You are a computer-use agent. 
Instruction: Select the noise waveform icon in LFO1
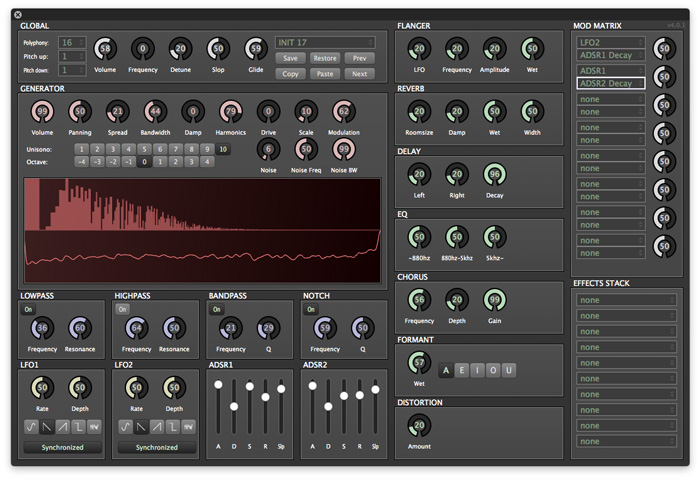point(93,427)
